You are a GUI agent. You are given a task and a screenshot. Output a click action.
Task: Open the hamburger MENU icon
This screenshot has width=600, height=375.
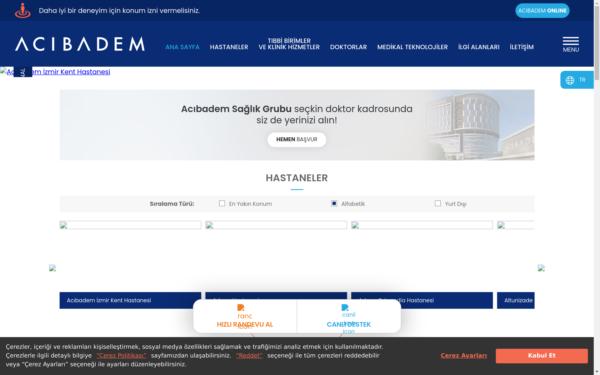click(x=571, y=44)
